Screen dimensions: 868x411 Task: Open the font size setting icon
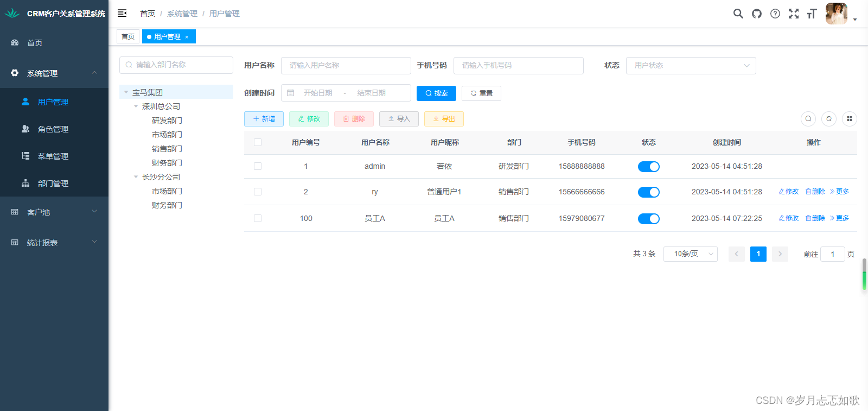[812, 14]
